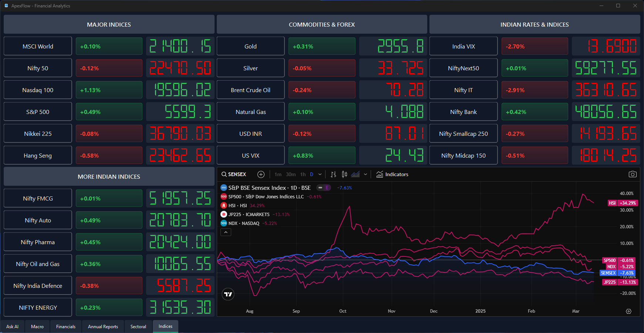Viewport: 644px width, 333px height.
Task: Select the 1h timeframe
Action: pos(303,174)
